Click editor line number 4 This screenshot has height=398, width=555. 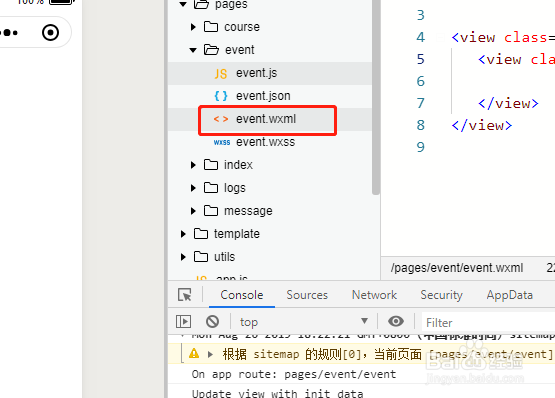point(420,37)
